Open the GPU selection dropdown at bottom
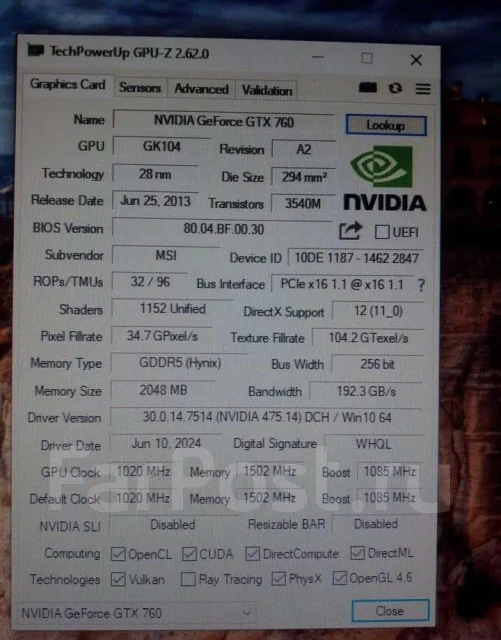This screenshot has height=640, width=501. [135, 613]
